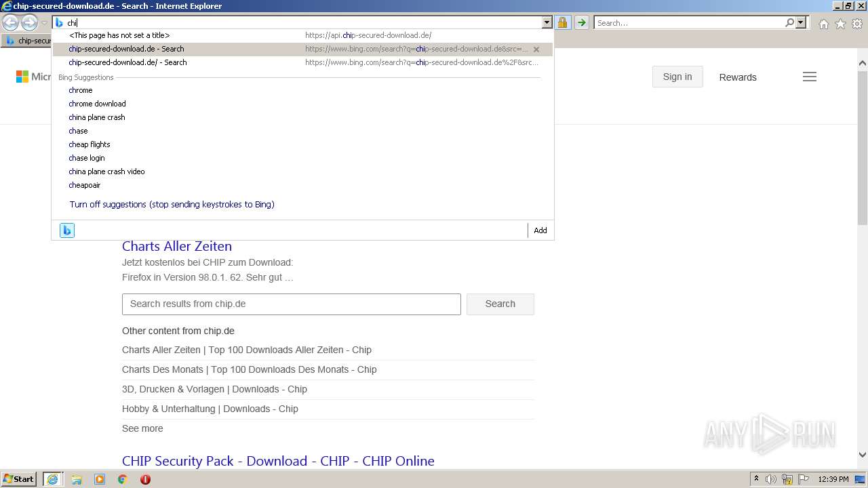This screenshot has width=868, height=488.
Task: Choose 'china plane crash' suggestion
Action: point(96,117)
